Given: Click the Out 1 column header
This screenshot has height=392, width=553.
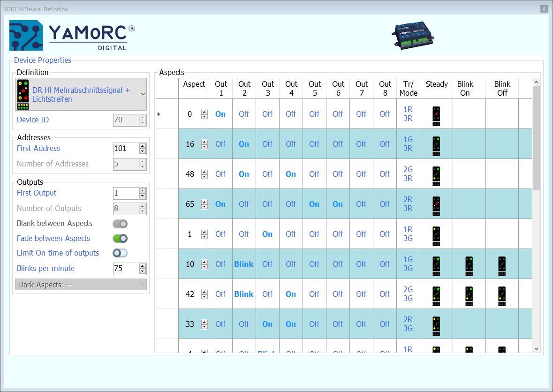Looking at the screenshot, I should pos(221,88).
